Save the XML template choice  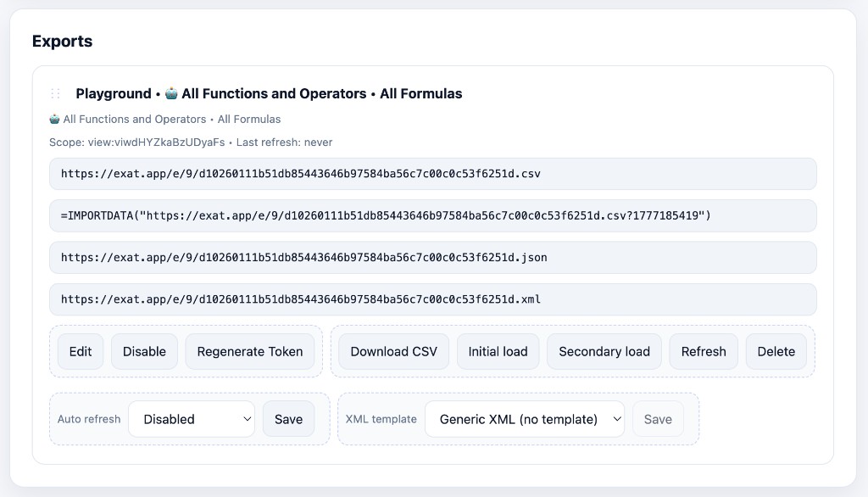pyautogui.click(x=658, y=418)
